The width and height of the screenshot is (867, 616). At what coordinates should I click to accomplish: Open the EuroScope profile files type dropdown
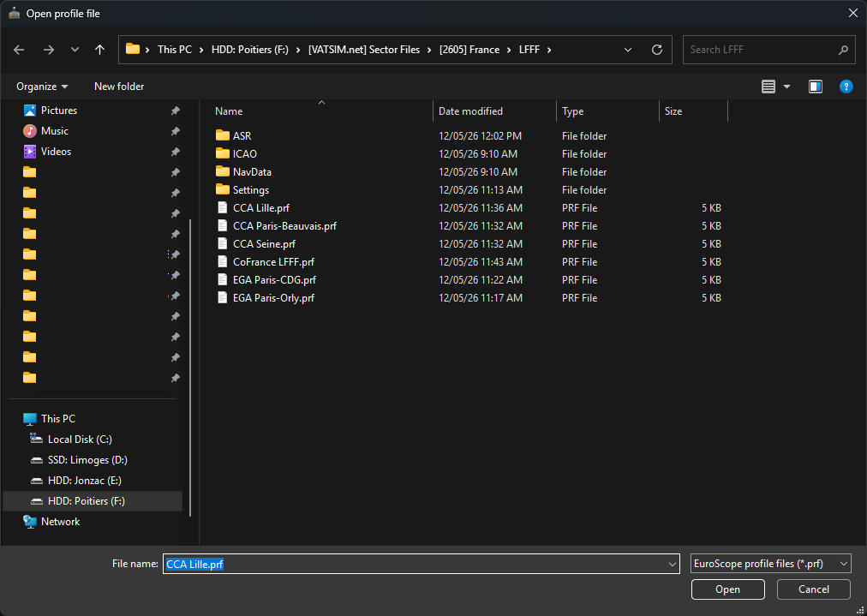tap(771, 564)
